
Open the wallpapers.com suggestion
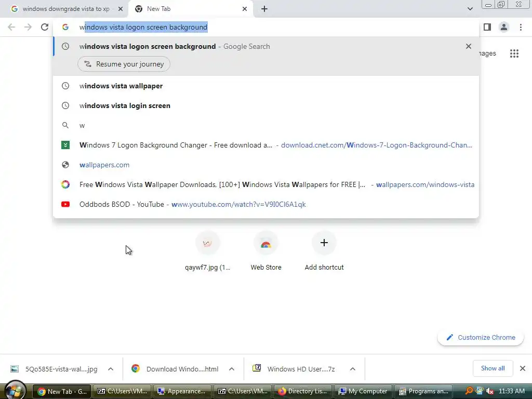pos(266,165)
